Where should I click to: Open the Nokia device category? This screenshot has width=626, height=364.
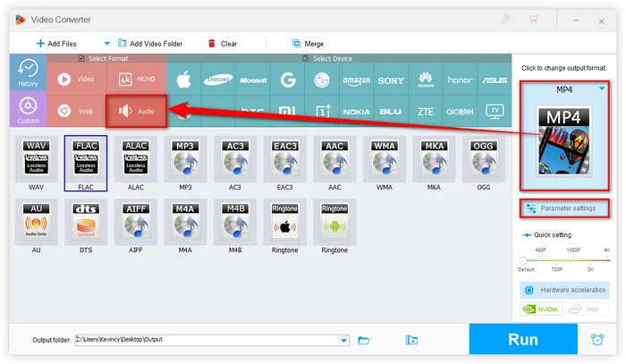pyautogui.click(x=356, y=111)
